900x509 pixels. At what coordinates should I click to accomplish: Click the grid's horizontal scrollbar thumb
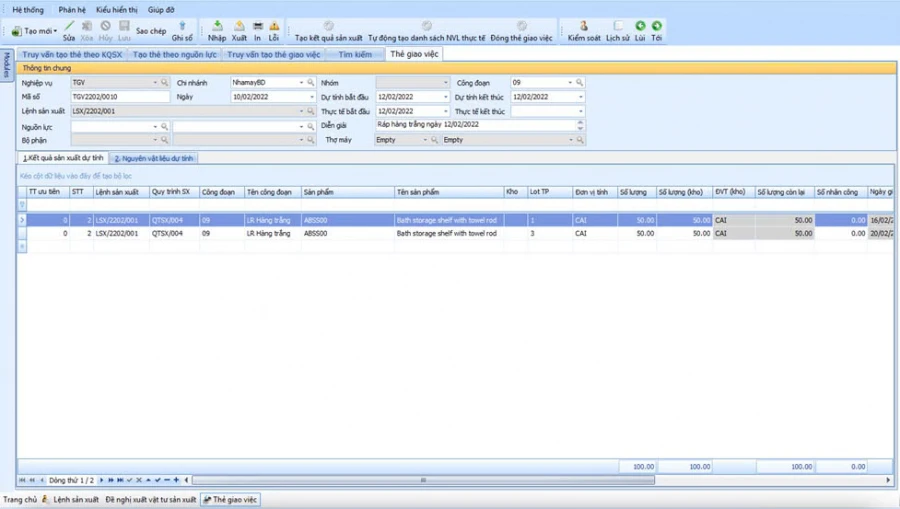(x=423, y=480)
